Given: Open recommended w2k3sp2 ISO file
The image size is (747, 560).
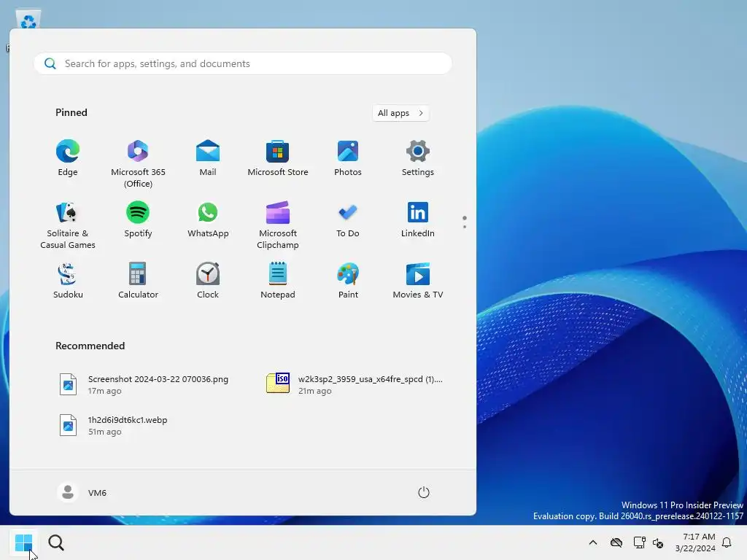Looking at the screenshot, I should coord(355,385).
